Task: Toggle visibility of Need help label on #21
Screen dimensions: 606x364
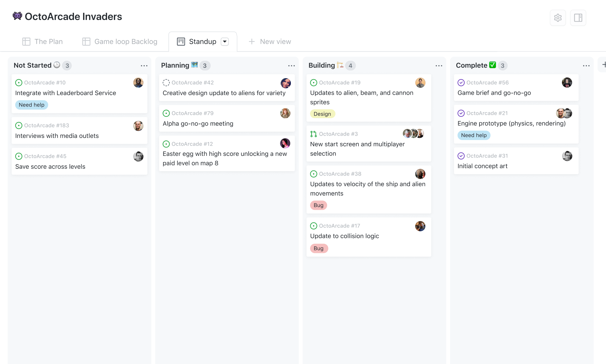Action: 473,135
